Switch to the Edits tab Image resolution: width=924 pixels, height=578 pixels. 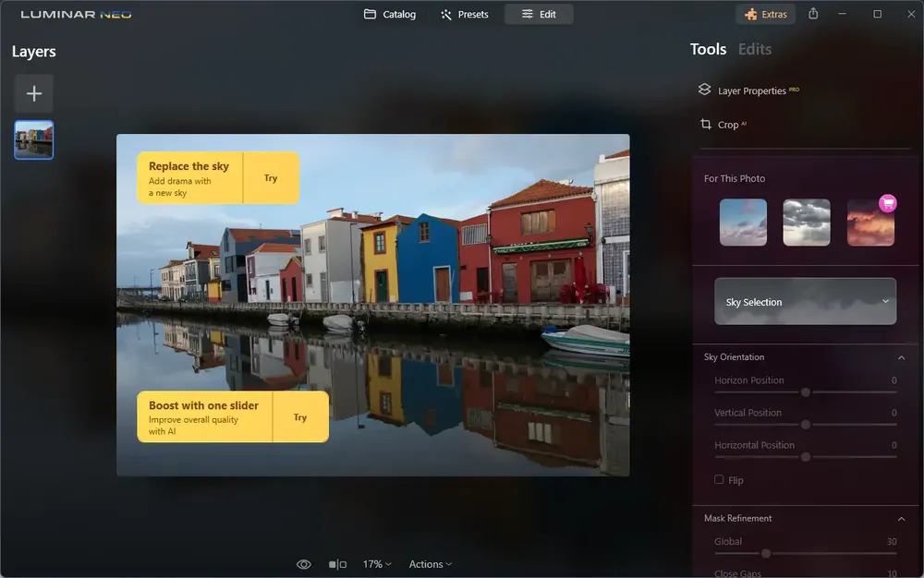click(x=755, y=50)
